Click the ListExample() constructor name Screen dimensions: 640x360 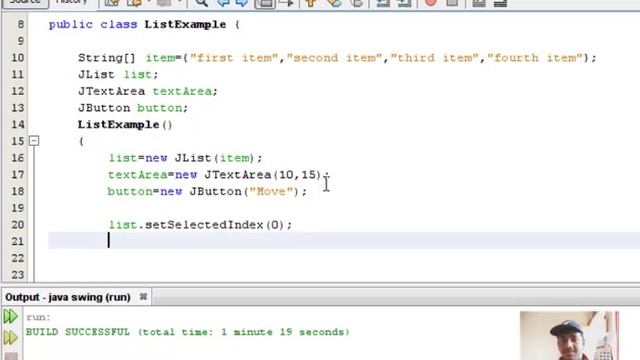pos(118,124)
